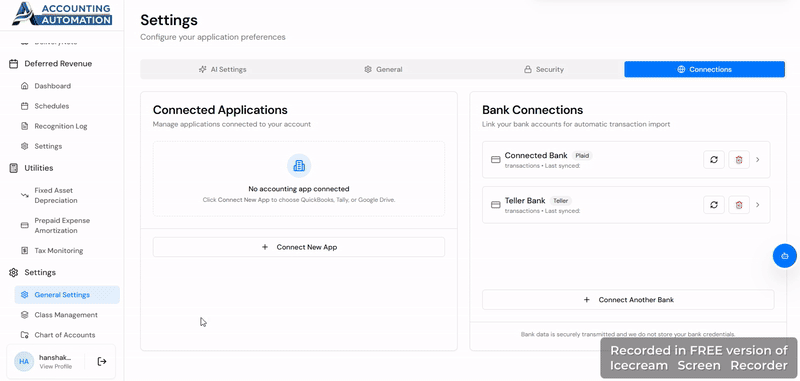This screenshot has width=800, height=381.
Task: Switch to Security tab
Action: point(543,69)
